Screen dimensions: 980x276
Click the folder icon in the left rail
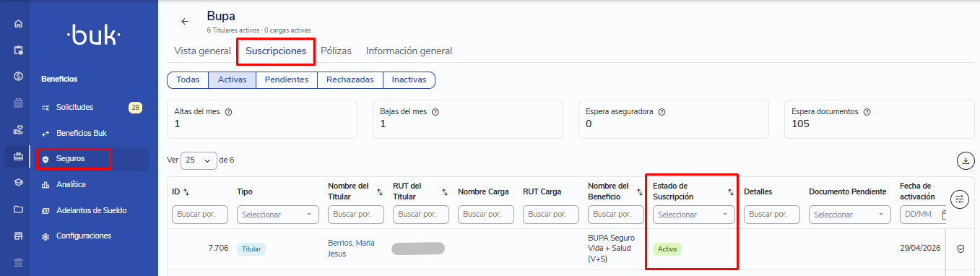click(x=18, y=209)
